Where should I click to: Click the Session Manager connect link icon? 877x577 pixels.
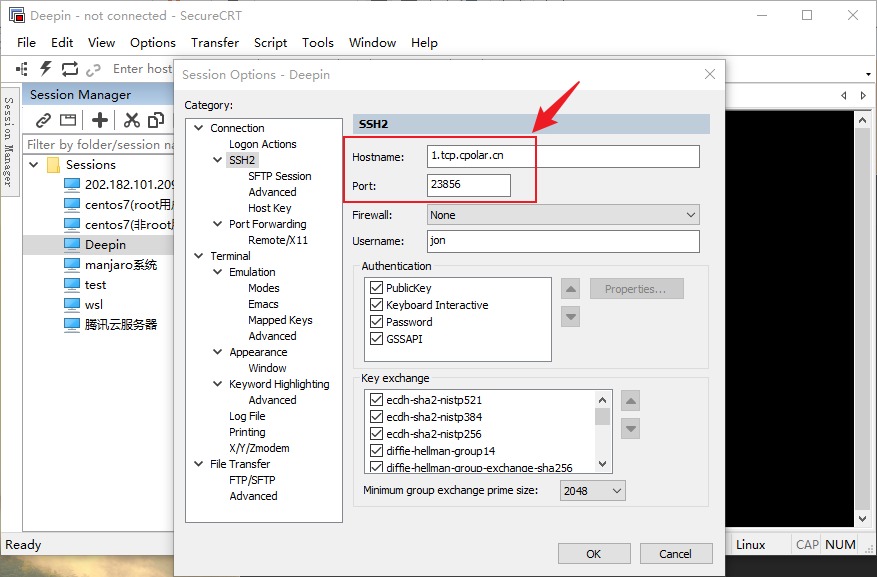pos(43,120)
